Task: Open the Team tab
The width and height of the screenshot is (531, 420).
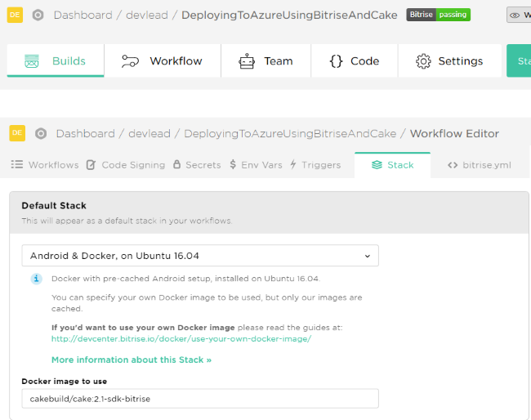Action: 265,60
